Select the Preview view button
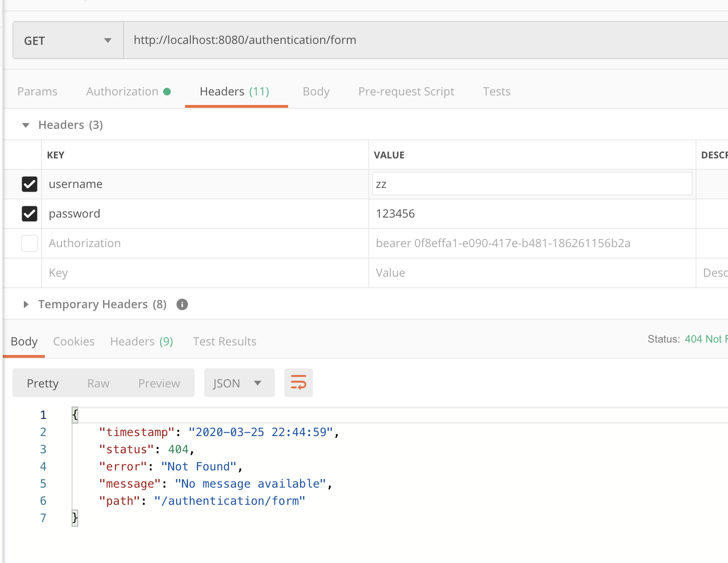 159,384
